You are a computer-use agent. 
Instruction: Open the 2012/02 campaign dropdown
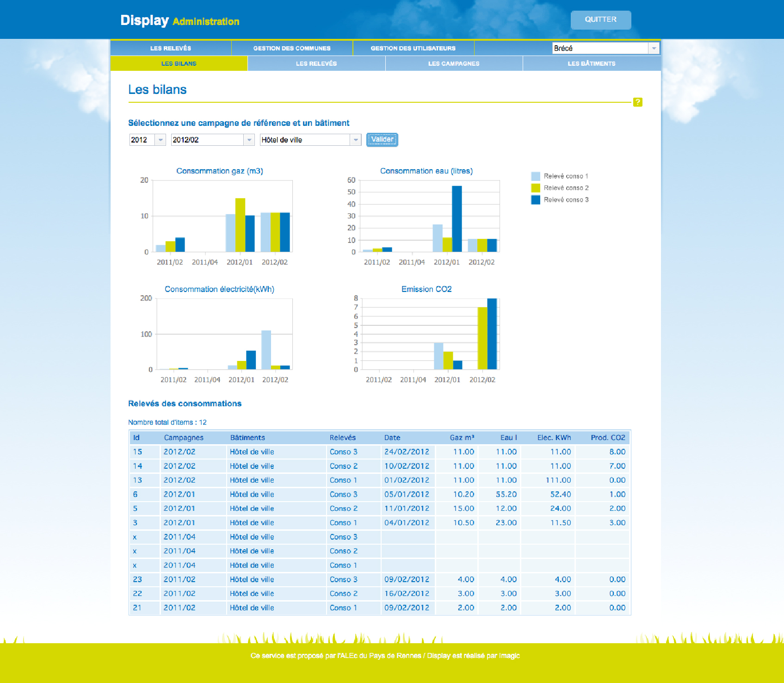[249, 140]
